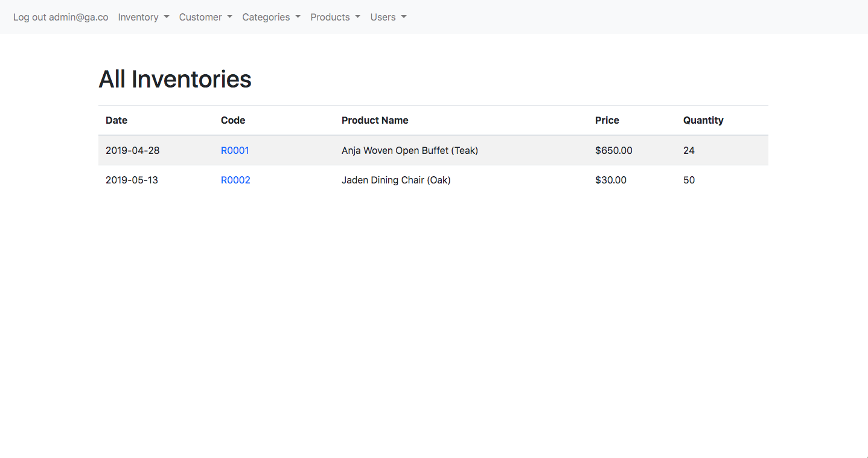Click the Date column header

pos(116,120)
